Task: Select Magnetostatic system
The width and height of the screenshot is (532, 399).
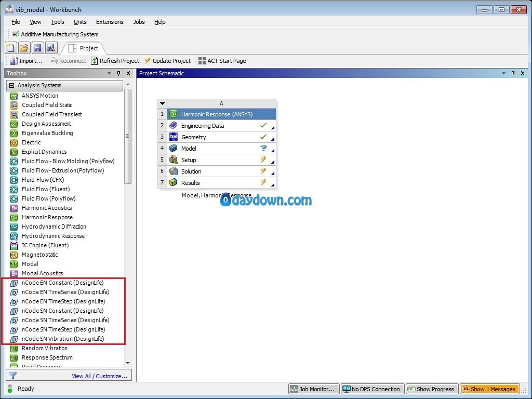Action: click(x=39, y=255)
